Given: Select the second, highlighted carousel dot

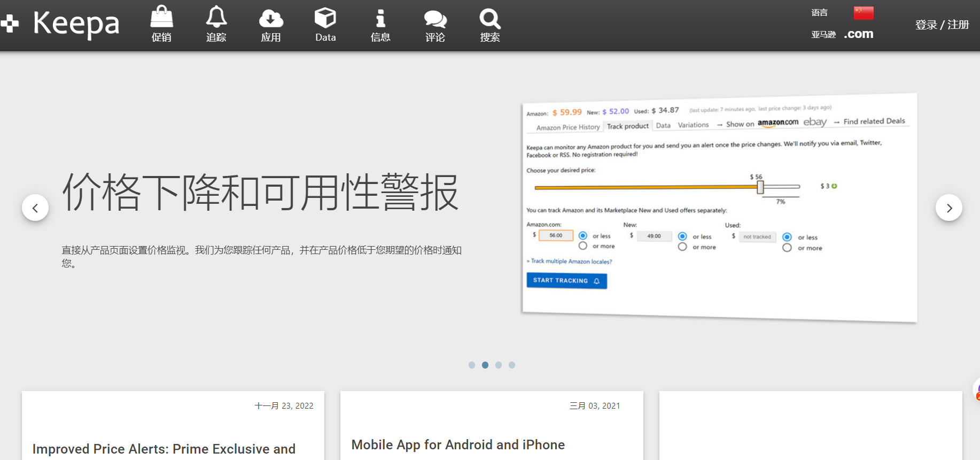Looking at the screenshot, I should tap(485, 365).
